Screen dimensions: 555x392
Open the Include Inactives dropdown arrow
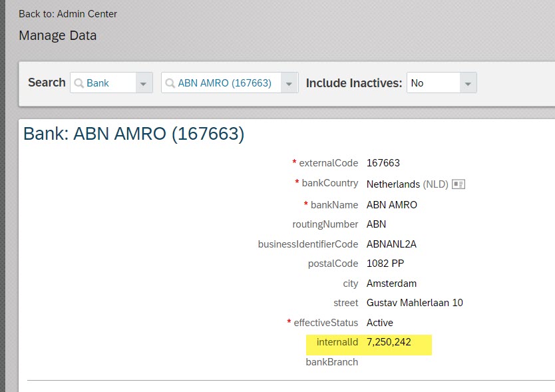pos(468,83)
